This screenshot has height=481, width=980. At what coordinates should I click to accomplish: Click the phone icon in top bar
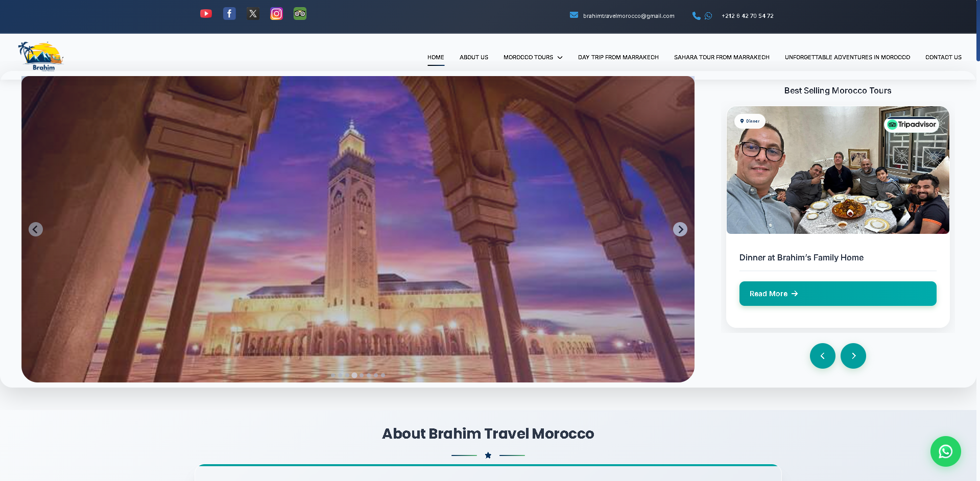point(696,16)
